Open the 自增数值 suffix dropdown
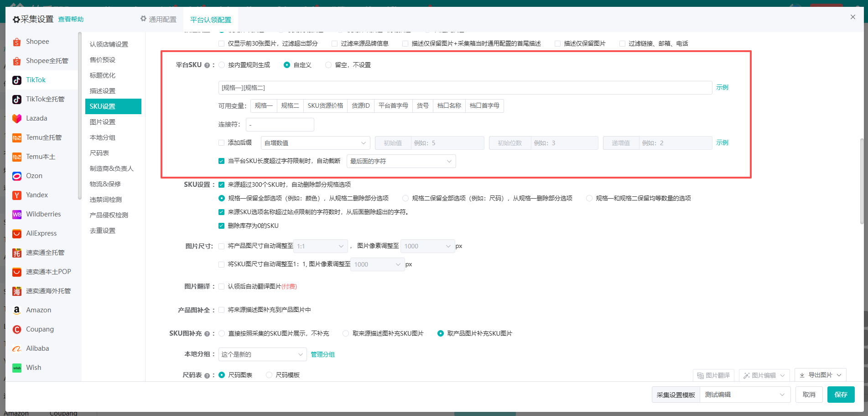 pyautogui.click(x=315, y=143)
